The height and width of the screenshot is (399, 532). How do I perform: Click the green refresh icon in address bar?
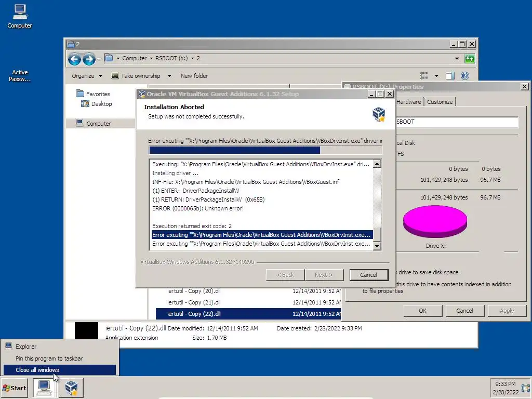coord(470,58)
